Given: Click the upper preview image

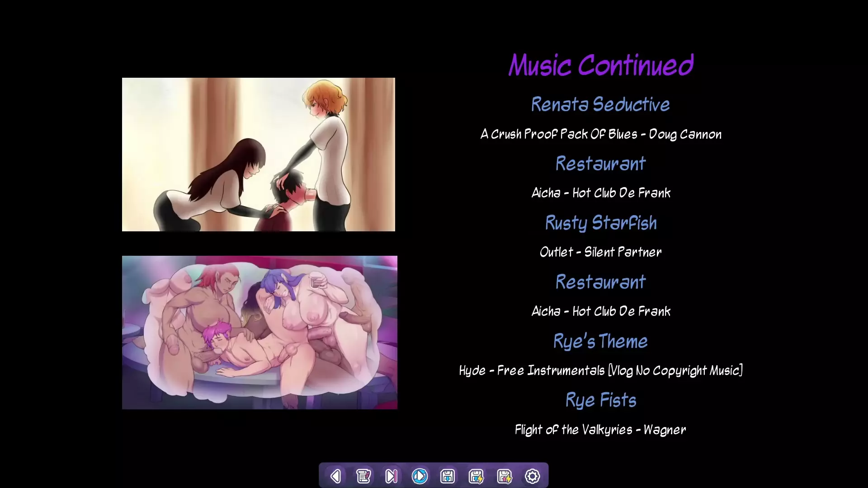Looking at the screenshot, I should click(x=258, y=154).
